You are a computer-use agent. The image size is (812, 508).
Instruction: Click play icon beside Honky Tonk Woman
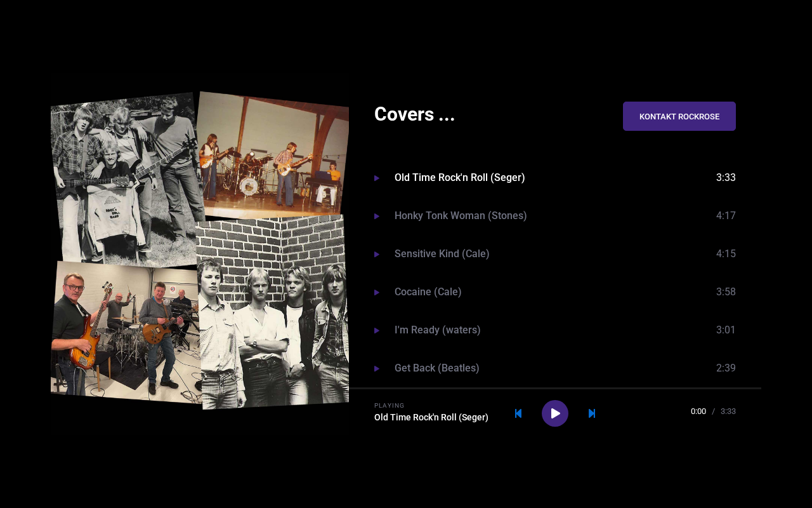[377, 216]
